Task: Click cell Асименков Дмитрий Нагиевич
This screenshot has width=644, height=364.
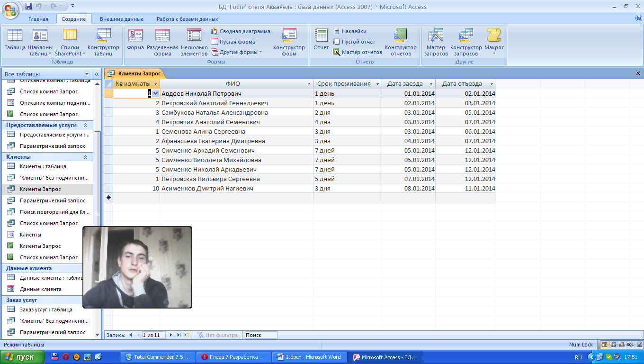Action: [236, 188]
